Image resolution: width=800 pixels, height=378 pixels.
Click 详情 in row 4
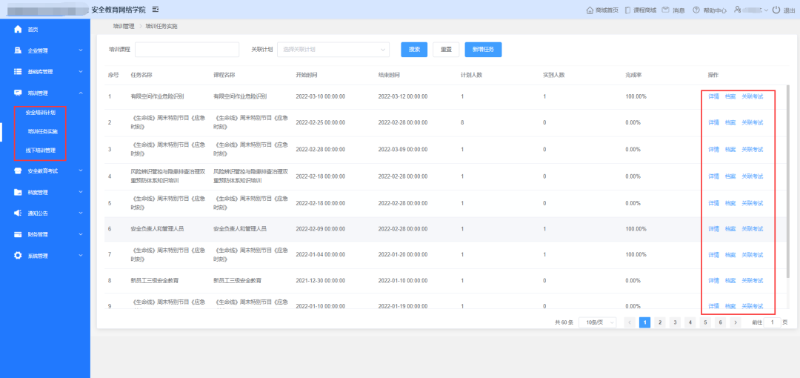(x=714, y=177)
